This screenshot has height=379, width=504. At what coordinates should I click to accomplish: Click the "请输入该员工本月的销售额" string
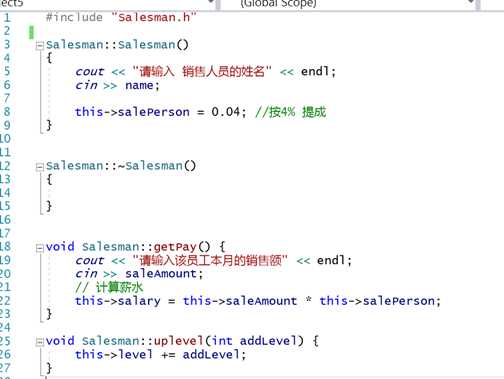coord(210,260)
